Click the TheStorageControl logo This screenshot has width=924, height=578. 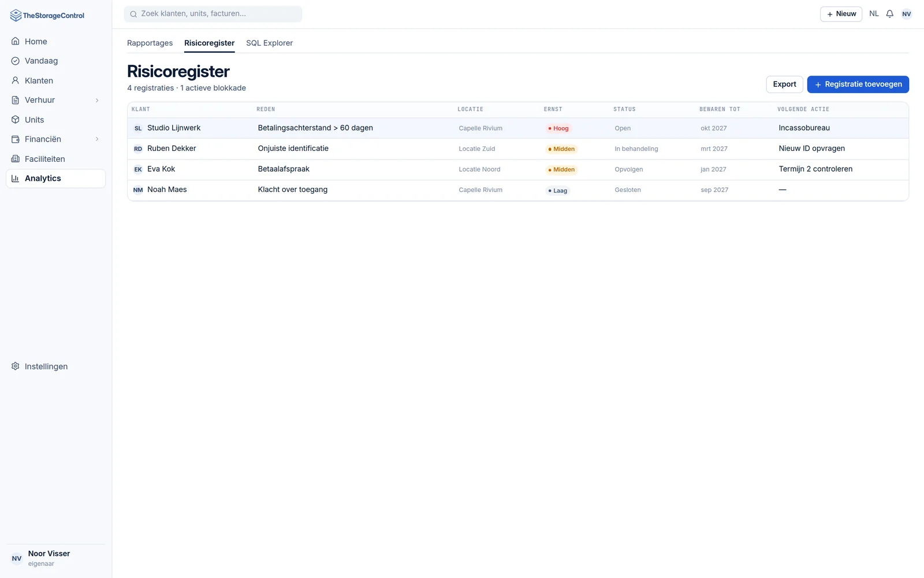coord(47,16)
